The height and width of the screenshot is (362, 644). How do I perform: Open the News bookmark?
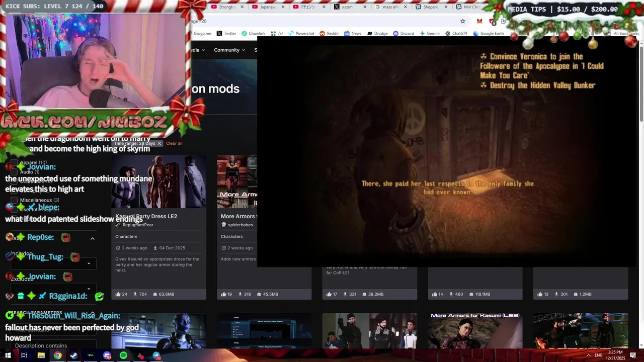pyautogui.click(x=353, y=34)
